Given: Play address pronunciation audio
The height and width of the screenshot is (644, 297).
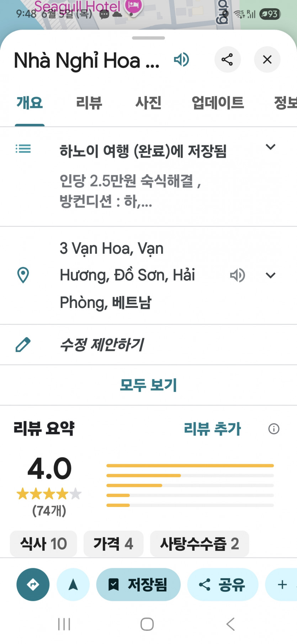Looking at the screenshot, I should (237, 275).
